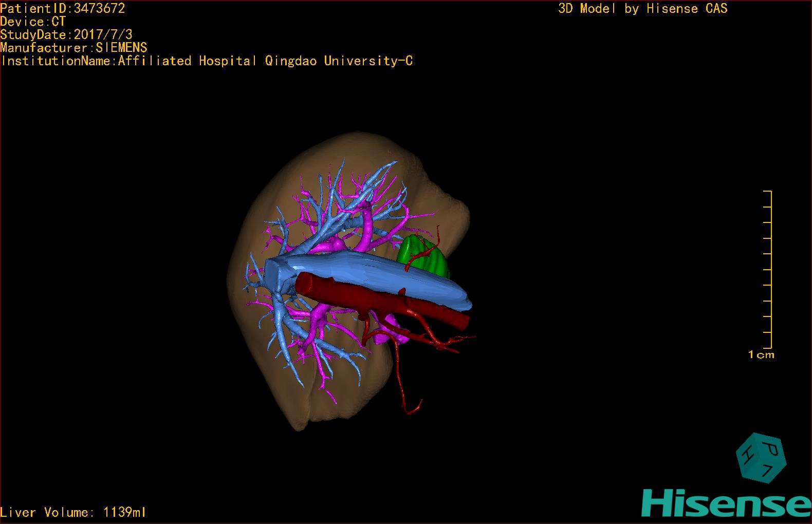Select the "Device:CT" overlay line

[33, 22]
